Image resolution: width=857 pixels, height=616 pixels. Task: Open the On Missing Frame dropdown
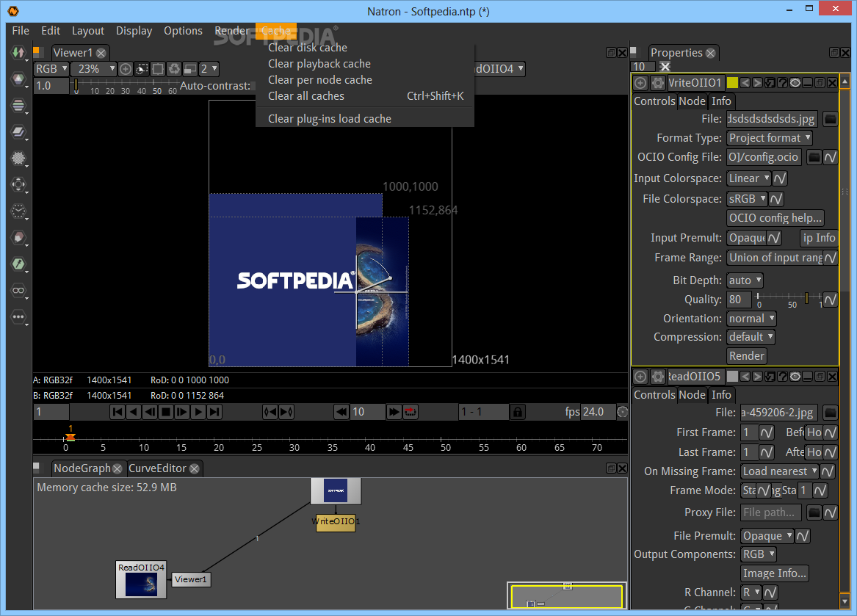780,471
